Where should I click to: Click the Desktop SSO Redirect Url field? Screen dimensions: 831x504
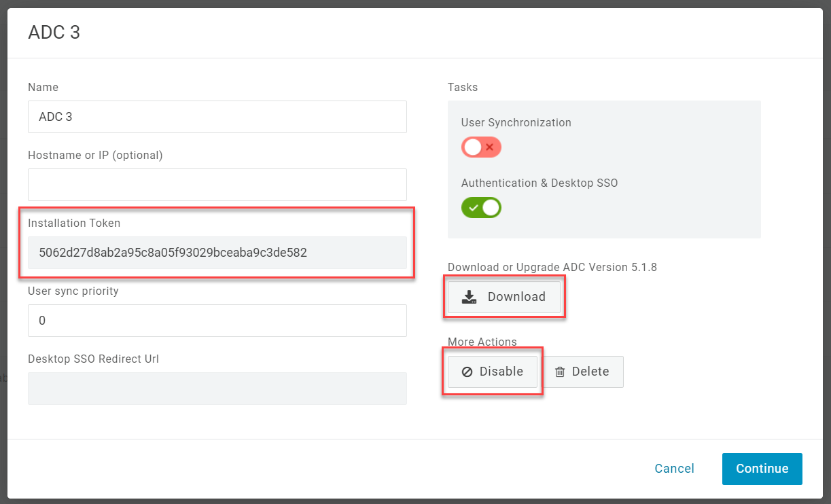tap(217, 389)
